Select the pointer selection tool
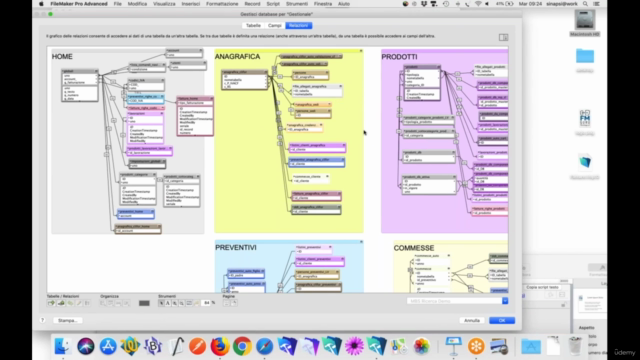This screenshot has width=640, height=360. (161, 303)
